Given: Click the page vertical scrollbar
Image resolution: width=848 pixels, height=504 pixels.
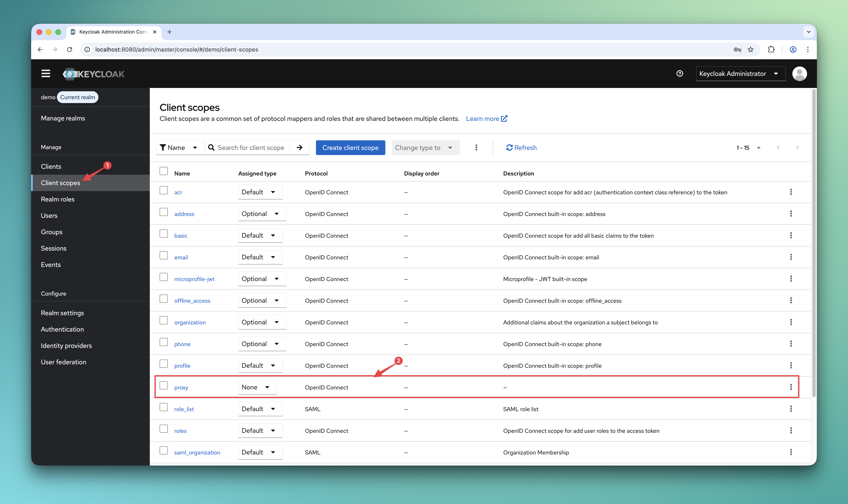Looking at the screenshot, I should [814, 243].
